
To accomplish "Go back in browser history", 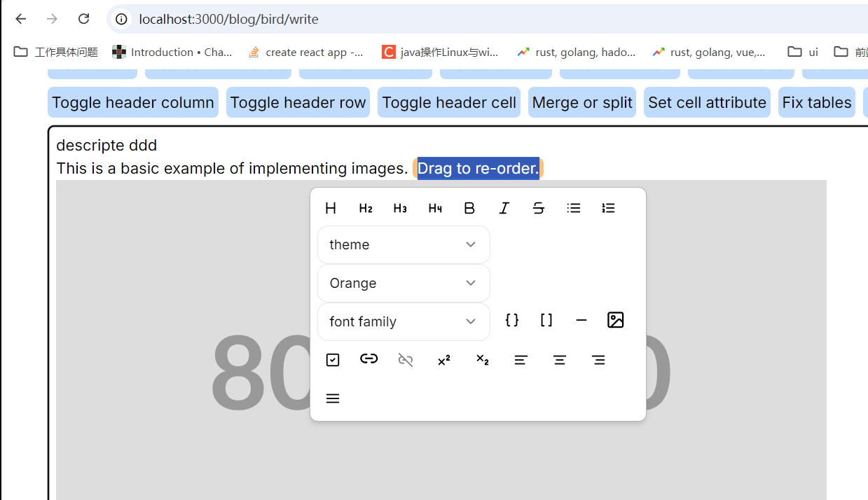I will point(21,19).
